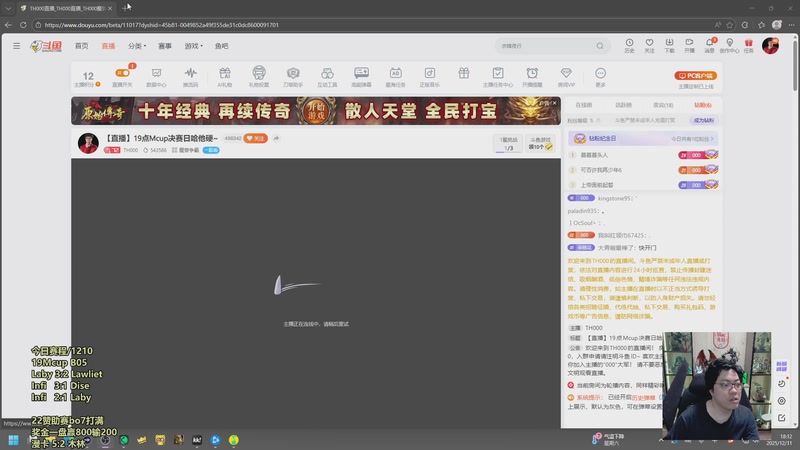Image resolution: width=800 pixels, height=450 pixels.
Task: Click the page vertical scrollbar
Action: (795, 66)
